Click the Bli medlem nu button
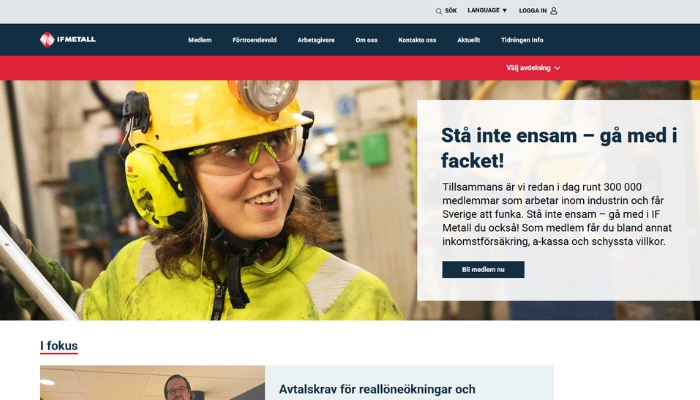This screenshot has height=400, width=700. [483, 270]
